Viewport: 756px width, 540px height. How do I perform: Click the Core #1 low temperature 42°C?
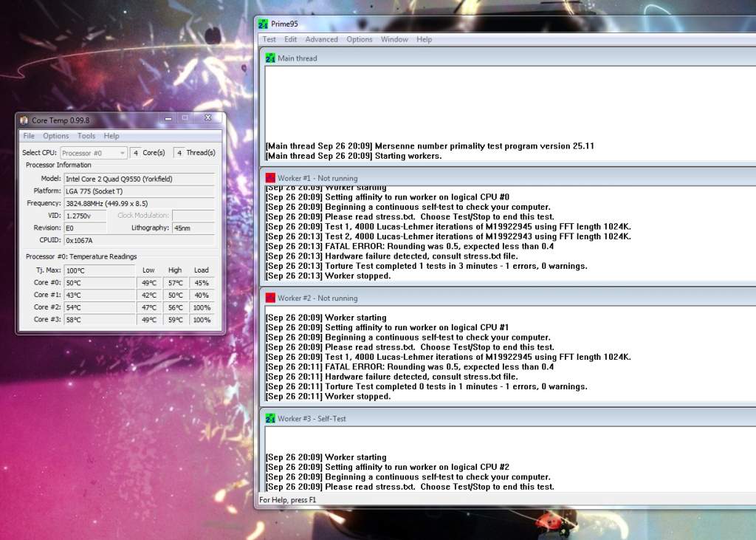pyautogui.click(x=149, y=295)
